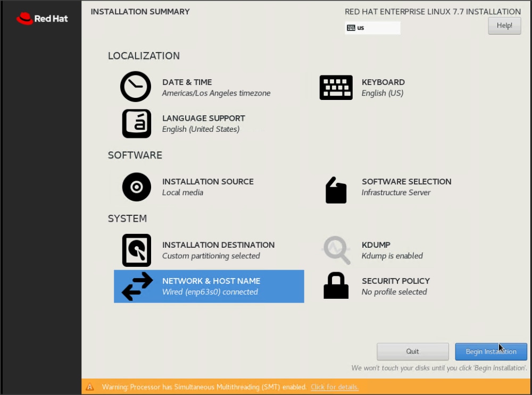Select the DATE & TIME label
The width and height of the screenshot is (532, 395).
[x=187, y=82]
